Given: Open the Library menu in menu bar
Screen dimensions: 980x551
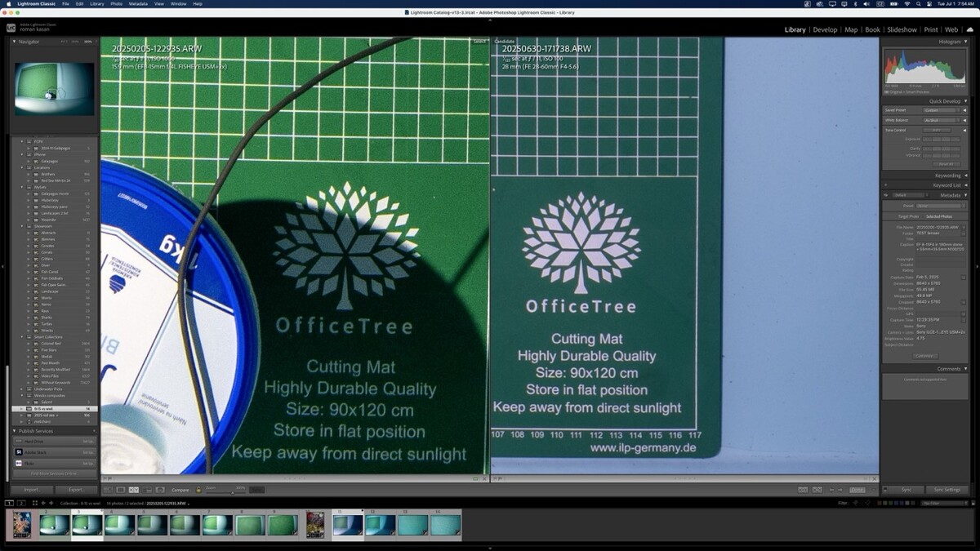Looking at the screenshot, I should click(97, 4).
